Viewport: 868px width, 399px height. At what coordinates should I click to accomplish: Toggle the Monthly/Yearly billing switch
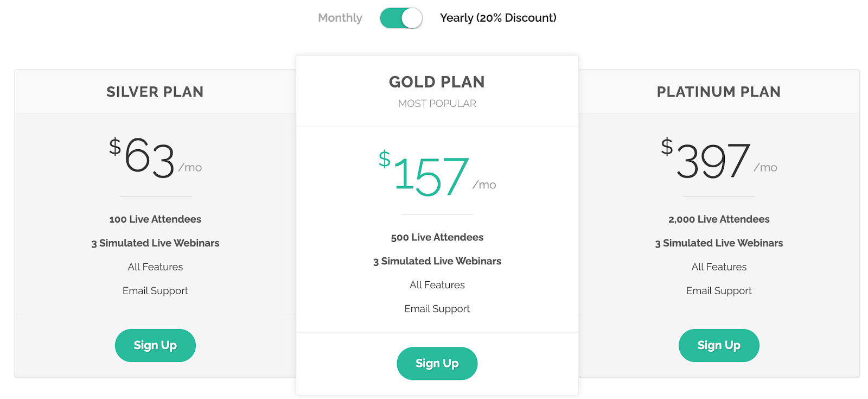point(401,18)
